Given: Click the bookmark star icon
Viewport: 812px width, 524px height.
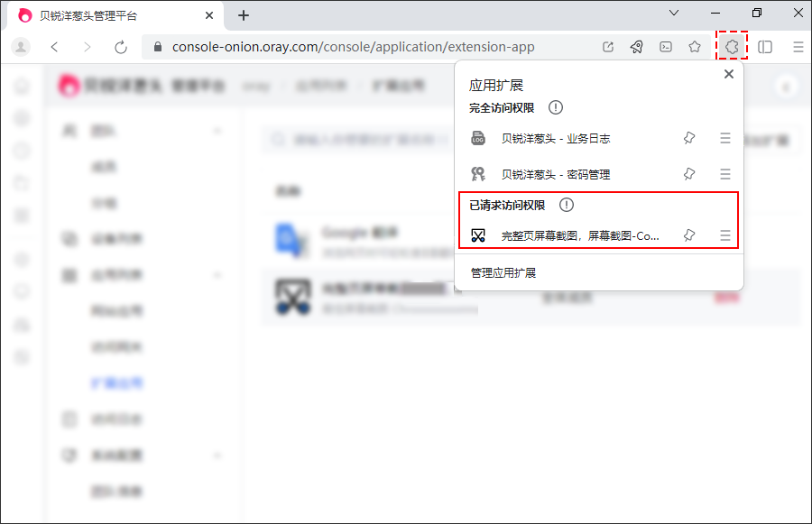Looking at the screenshot, I should point(695,47).
